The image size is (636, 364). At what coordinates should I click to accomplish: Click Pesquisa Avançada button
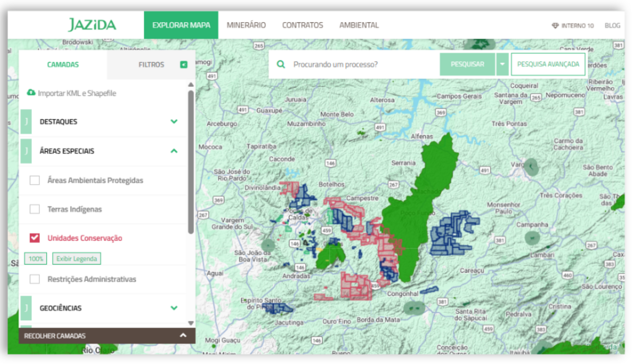tap(548, 64)
